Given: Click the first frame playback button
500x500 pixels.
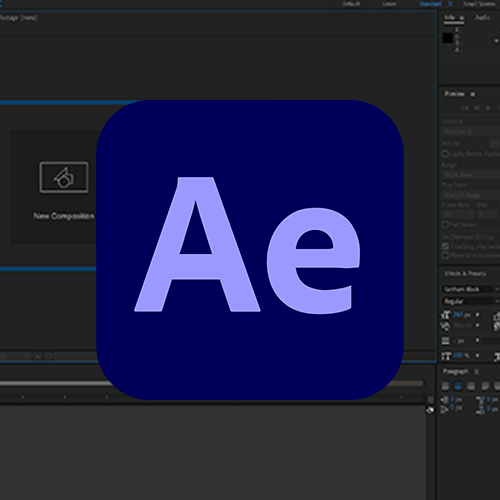Looking at the screenshot, I should (x=465, y=108).
